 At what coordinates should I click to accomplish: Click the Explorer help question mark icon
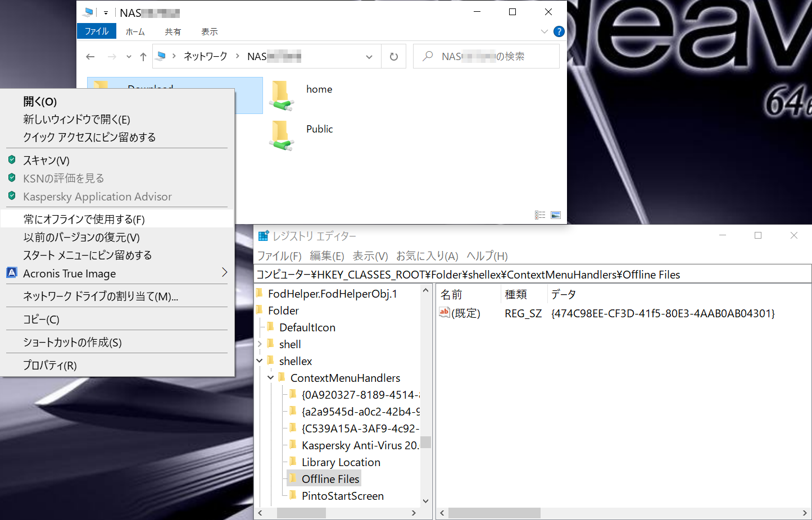coord(559,31)
